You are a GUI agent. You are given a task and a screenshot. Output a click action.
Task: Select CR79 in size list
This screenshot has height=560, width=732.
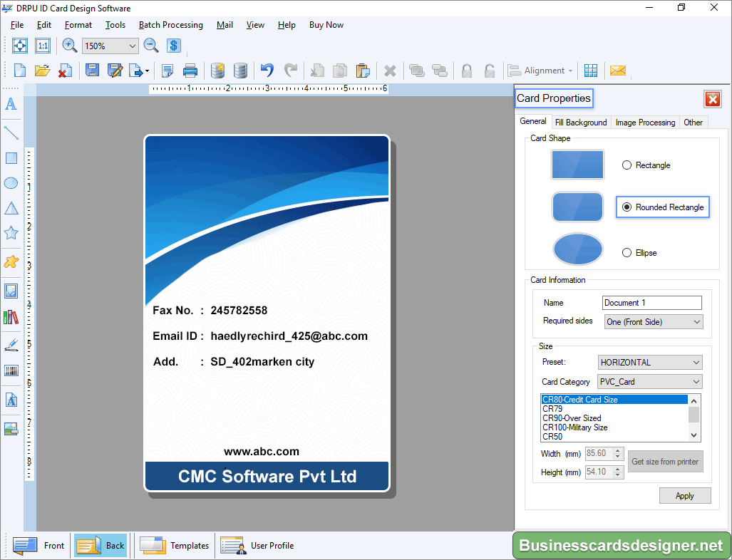(x=552, y=409)
